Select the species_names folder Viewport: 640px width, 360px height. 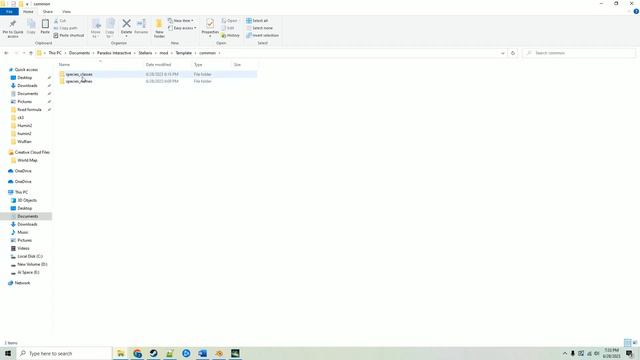coord(79,81)
